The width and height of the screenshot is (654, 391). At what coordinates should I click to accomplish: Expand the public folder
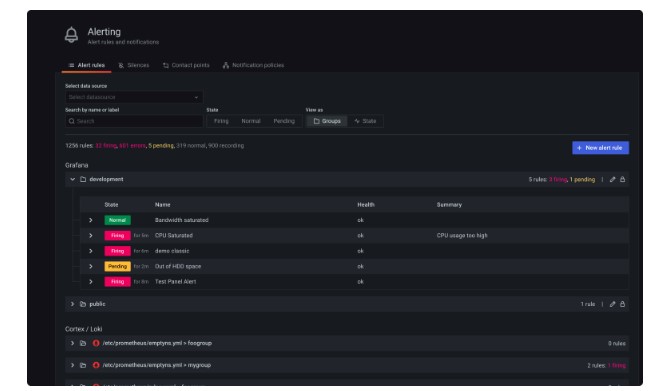(x=73, y=304)
